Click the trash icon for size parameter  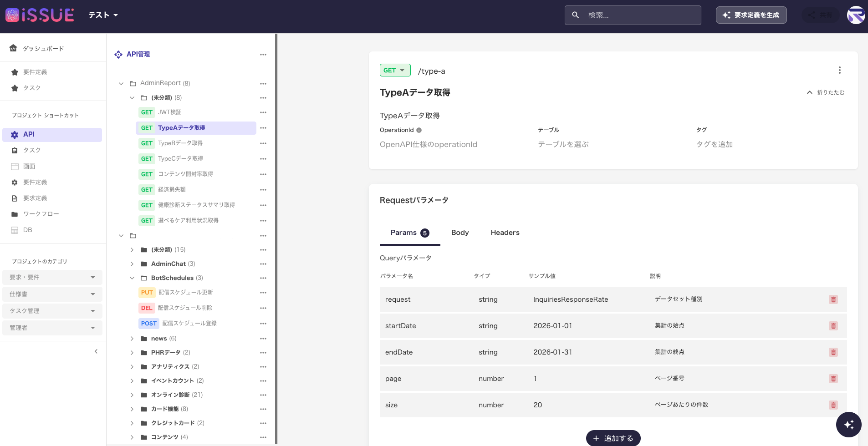tap(833, 405)
